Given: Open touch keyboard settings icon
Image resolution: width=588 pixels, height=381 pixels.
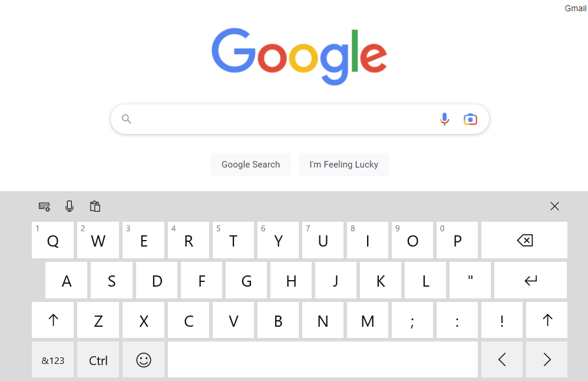Looking at the screenshot, I should pyautogui.click(x=44, y=206).
